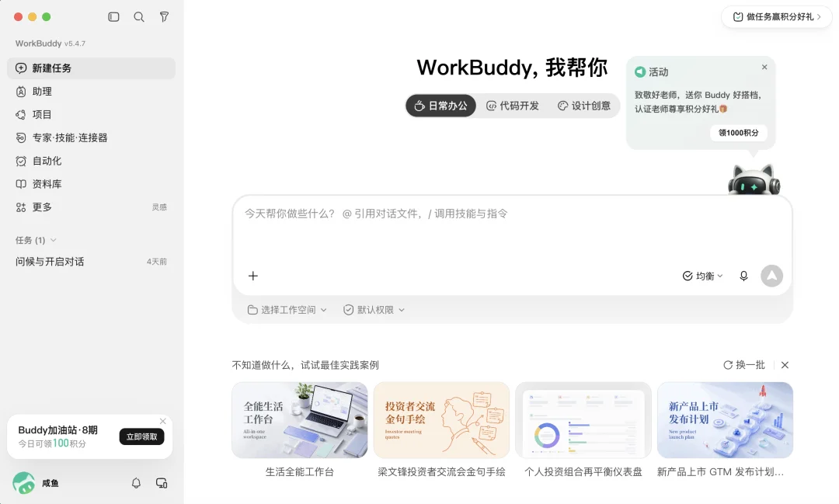Image resolution: width=839 pixels, height=504 pixels.
Task: Open 新建任务 in sidebar
Action: (x=91, y=68)
